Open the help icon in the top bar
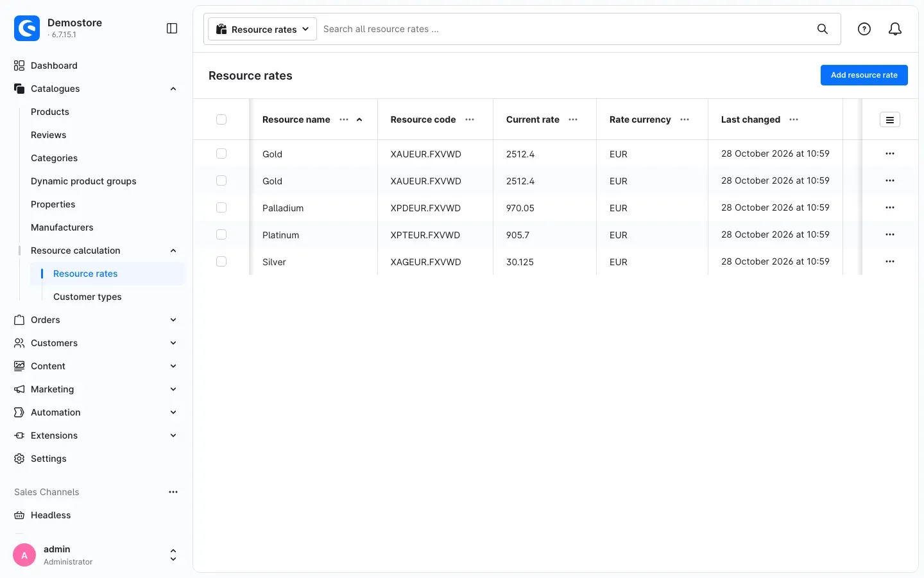 864,29
